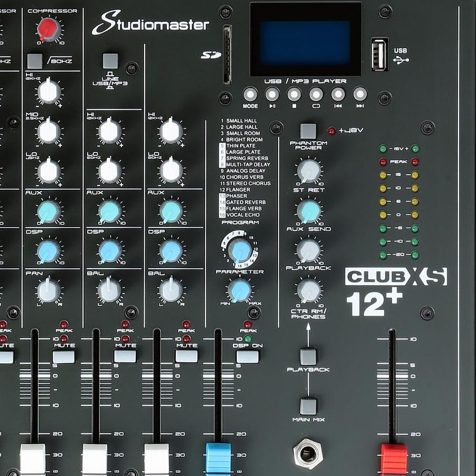Toggle the LINE / USB/MP3 source switch
The image size is (476, 476).
pyautogui.click(x=110, y=61)
